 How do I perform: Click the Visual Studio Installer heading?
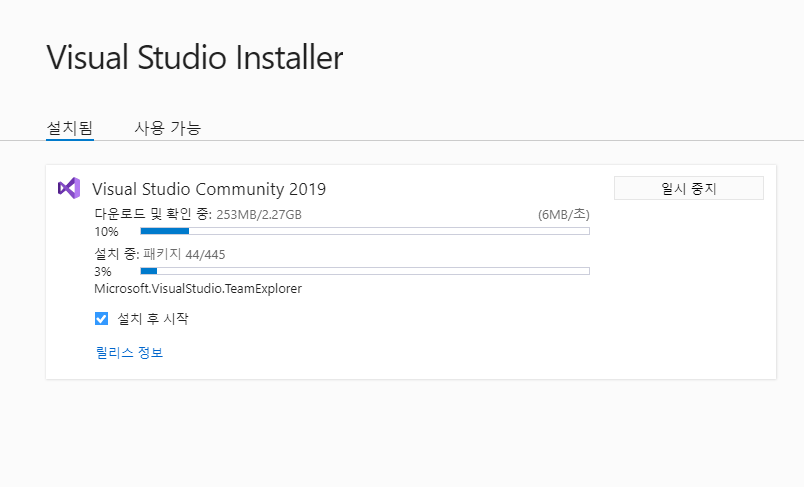pyautogui.click(x=195, y=58)
